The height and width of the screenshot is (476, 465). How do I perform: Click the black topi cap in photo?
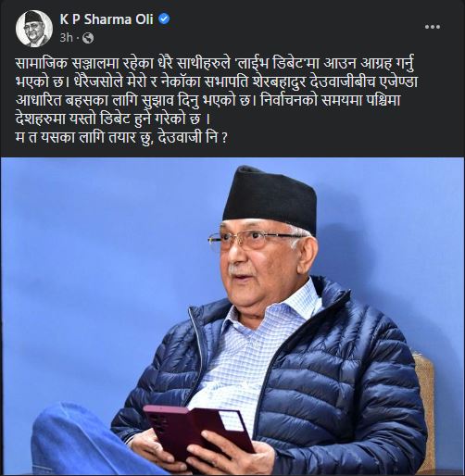coord(270,198)
